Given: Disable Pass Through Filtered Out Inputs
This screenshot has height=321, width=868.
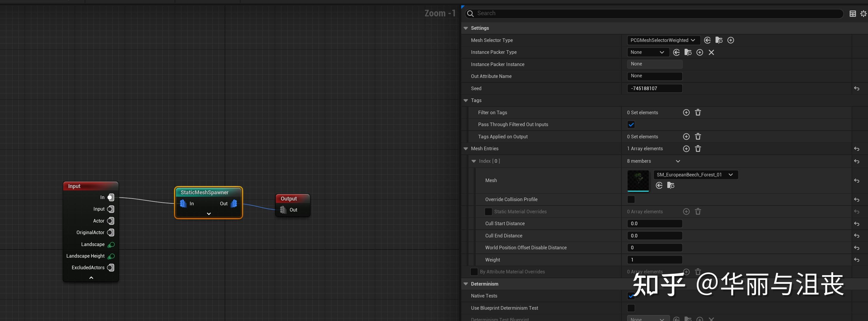Looking at the screenshot, I should coord(631,124).
